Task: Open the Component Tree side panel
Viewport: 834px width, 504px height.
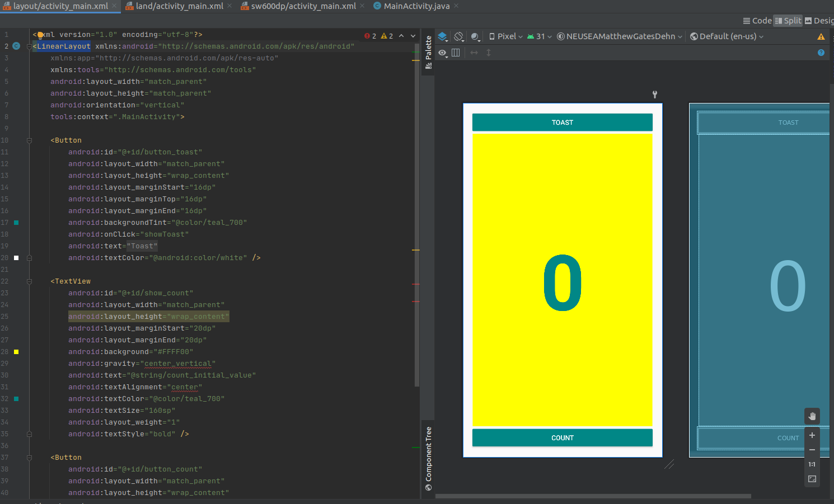Action: (429, 459)
